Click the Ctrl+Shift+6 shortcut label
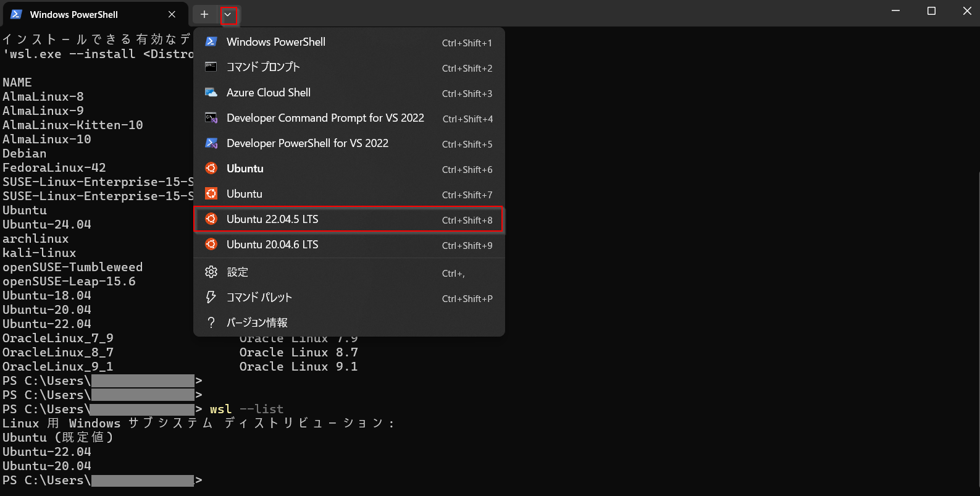Viewport: 980px width, 496px height. point(467,169)
